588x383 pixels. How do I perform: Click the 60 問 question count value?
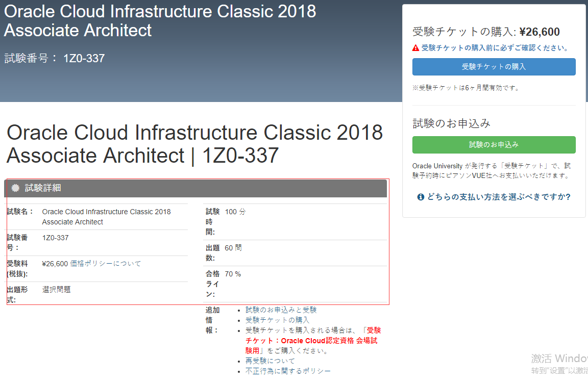233,248
